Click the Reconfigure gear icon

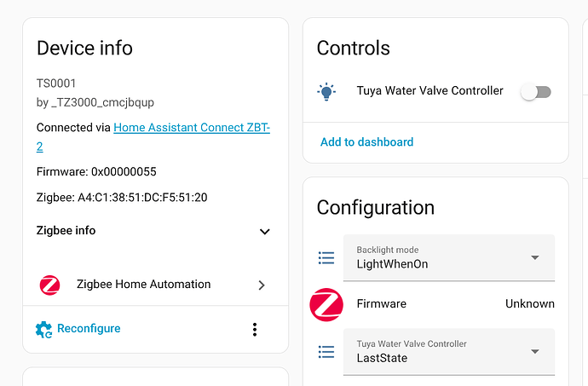coord(44,329)
